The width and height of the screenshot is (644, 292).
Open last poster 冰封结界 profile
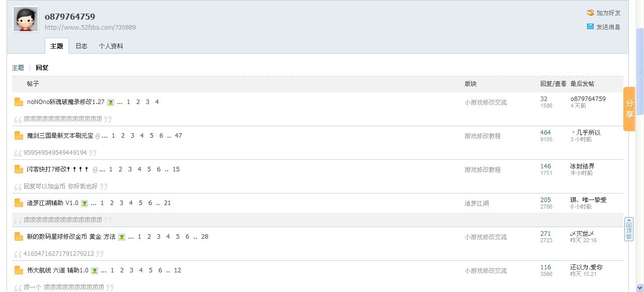point(583,166)
